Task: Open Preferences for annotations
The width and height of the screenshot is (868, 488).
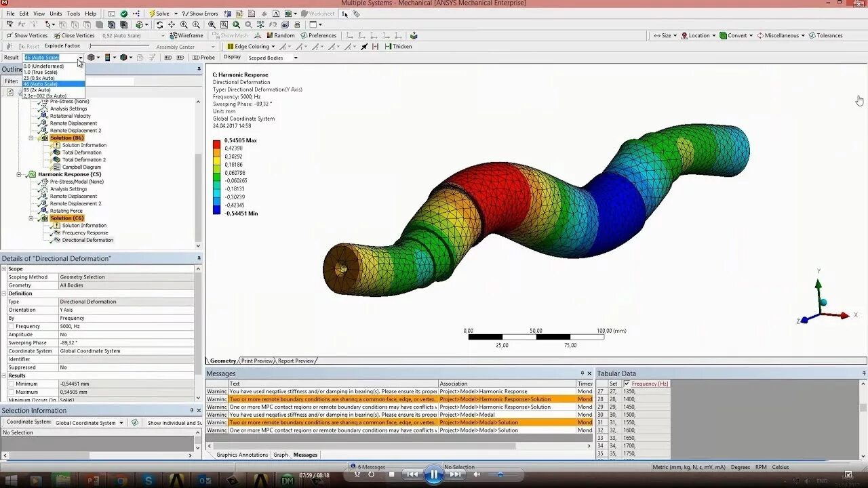Action: tap(319, 35)
